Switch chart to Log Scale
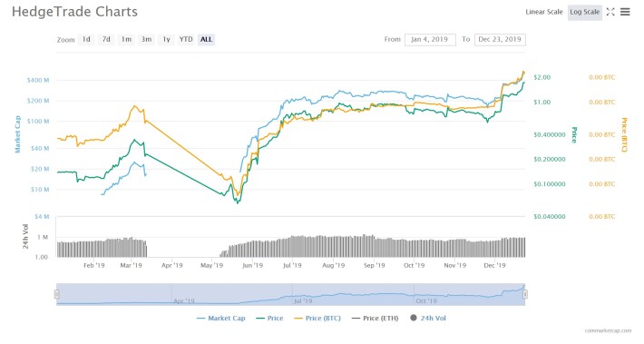Screen dimensions: 644x344 point(584,12)
